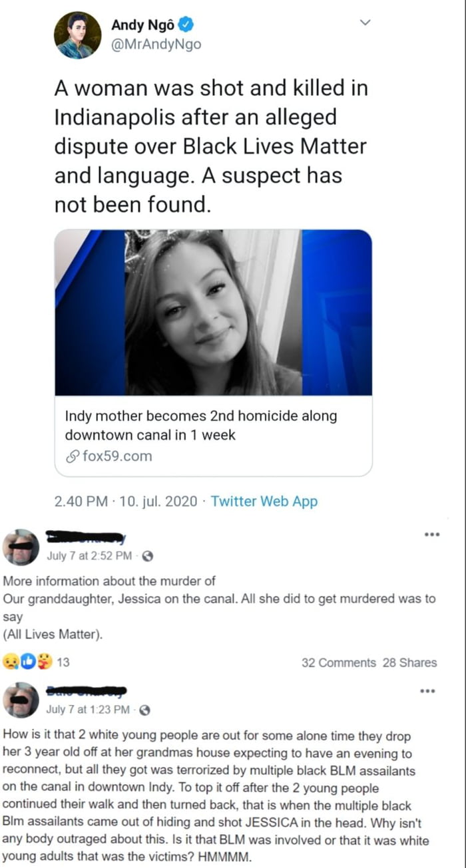Click the blue verified badge beside the tweet author's name

pyautogui.click(x=188, y=26)
